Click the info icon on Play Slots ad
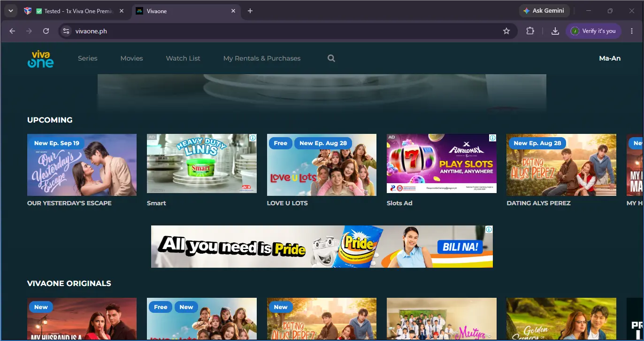644x341 pixels. [x=492, y=138]
